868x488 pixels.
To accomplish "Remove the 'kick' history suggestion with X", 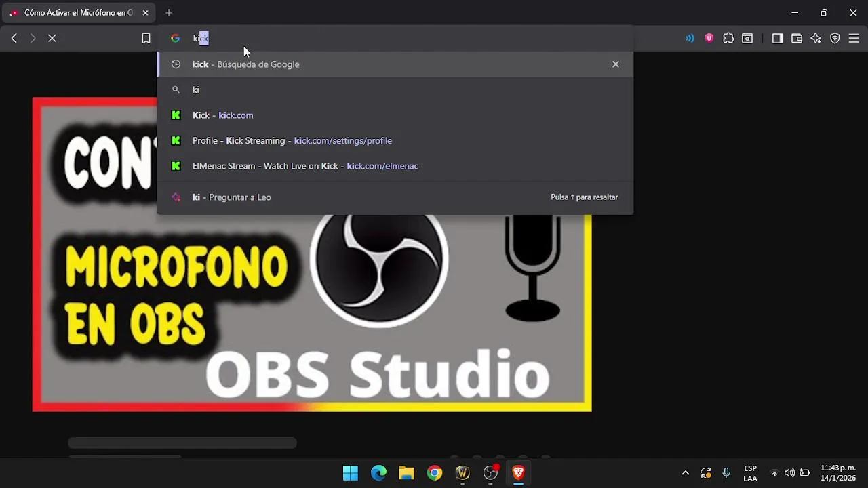I will (616, 64).
